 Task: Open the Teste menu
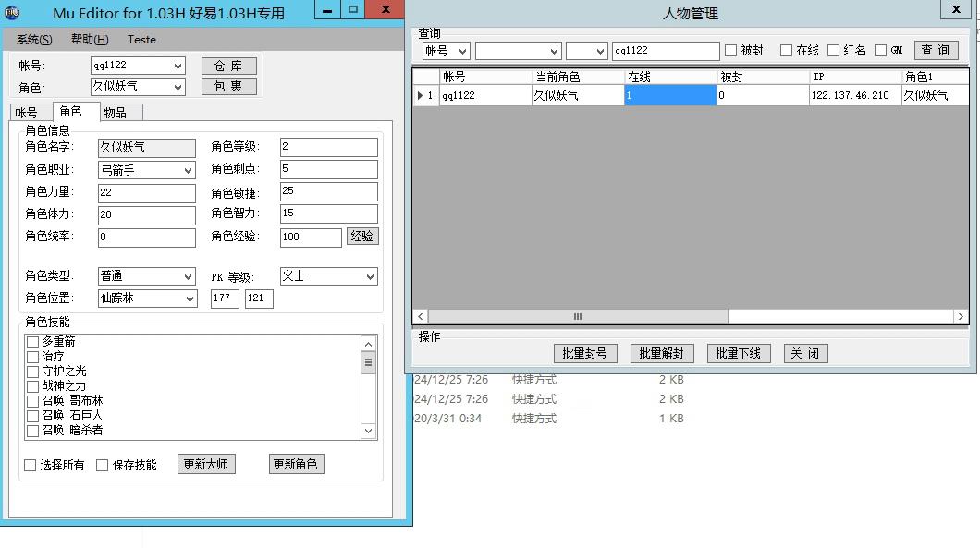coord(141,40)
